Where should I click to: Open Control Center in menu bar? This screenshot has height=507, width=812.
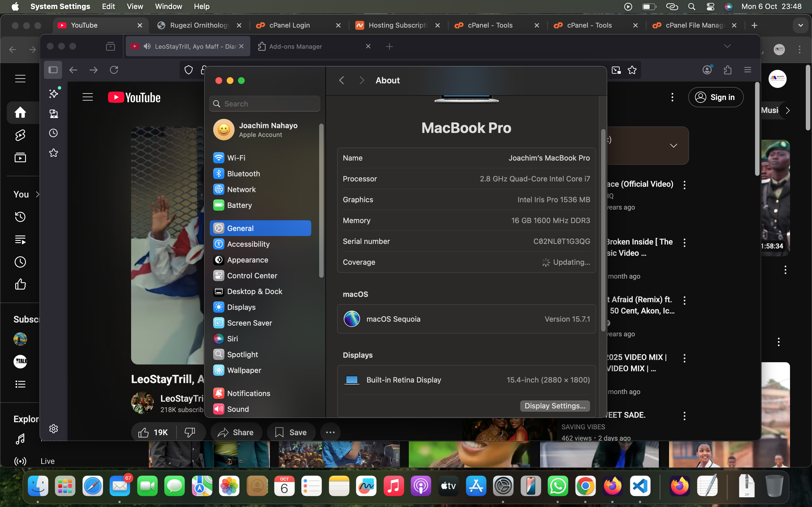click(710, 6)
